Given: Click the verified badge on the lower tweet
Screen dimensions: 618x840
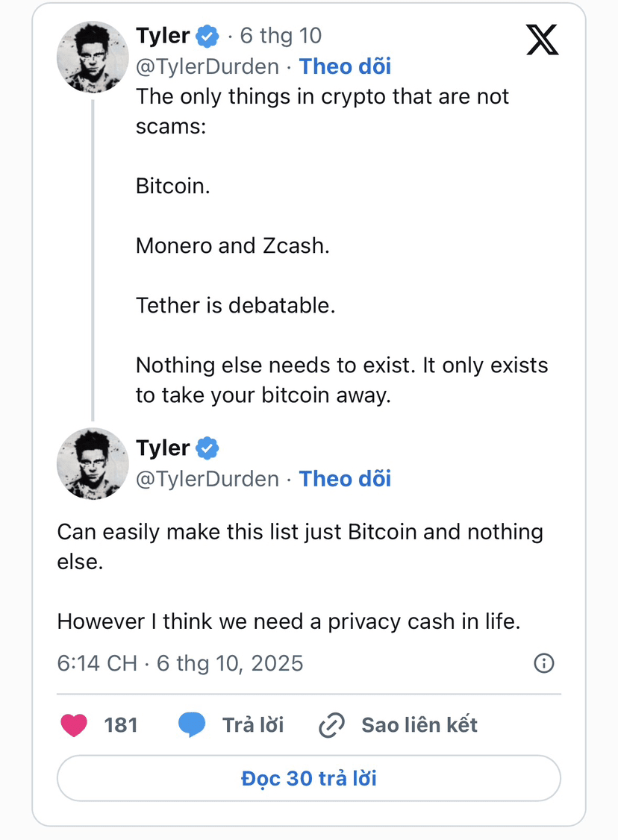Looking at the screenshot, I should (x=207, y=448).
